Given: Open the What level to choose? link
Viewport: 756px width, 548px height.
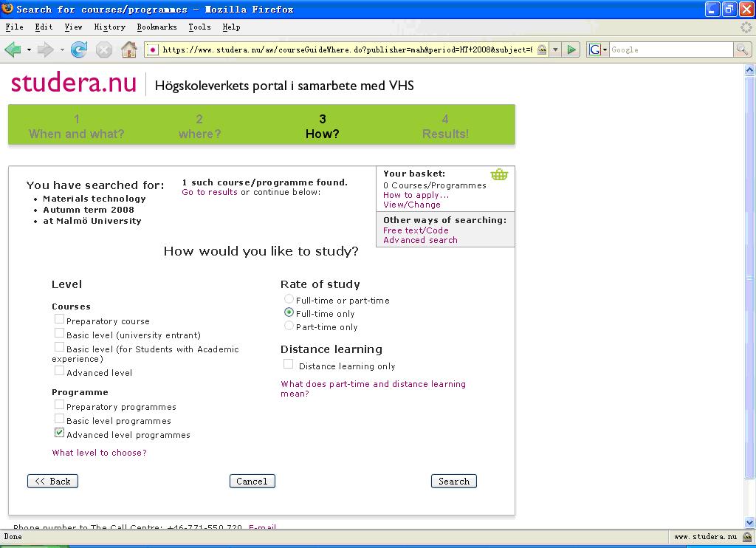Looking at the screenshot, I should pos(100,453).
